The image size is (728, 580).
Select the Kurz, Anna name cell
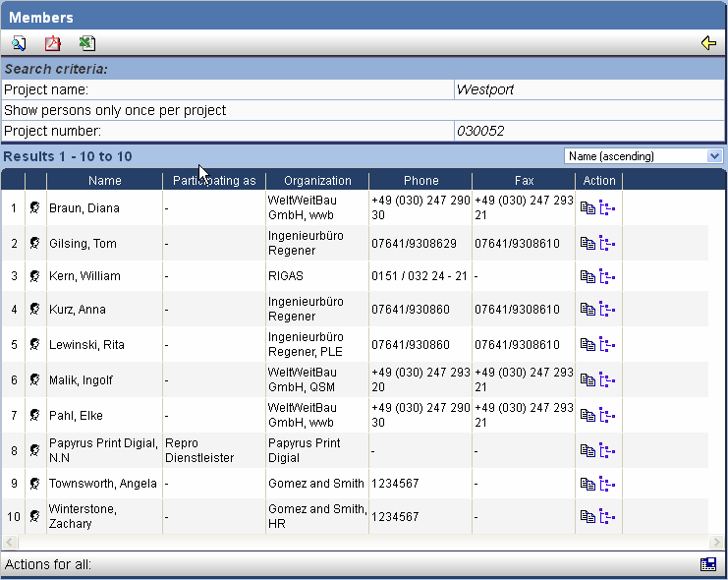79,310
